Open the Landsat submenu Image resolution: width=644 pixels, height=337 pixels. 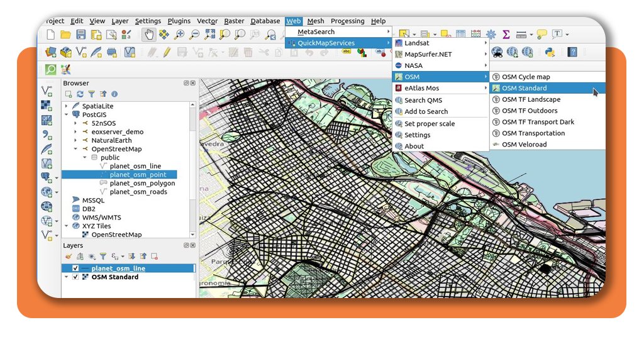tap(441, 43)
